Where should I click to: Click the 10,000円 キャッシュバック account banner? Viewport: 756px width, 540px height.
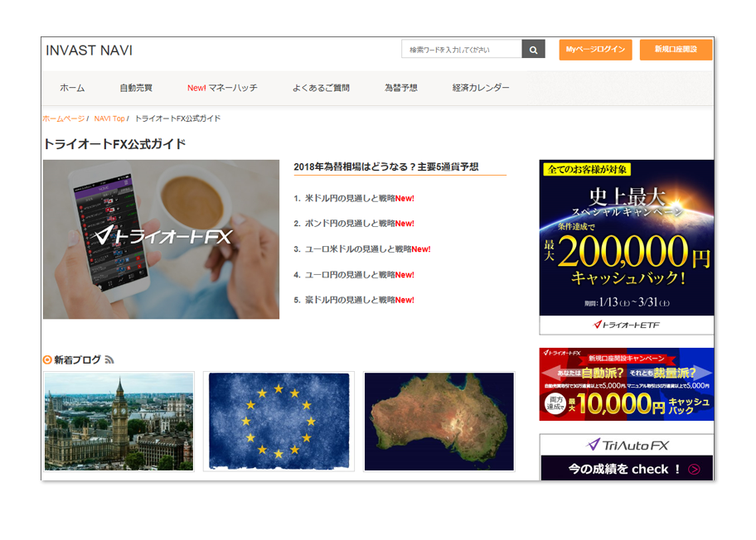tap(627, 384)
